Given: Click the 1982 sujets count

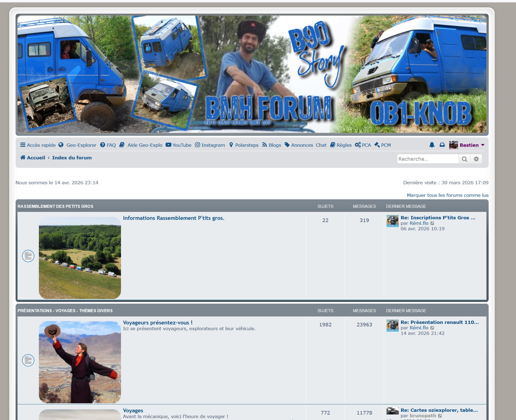Looking at the screenshot, I should click(325, 325).
